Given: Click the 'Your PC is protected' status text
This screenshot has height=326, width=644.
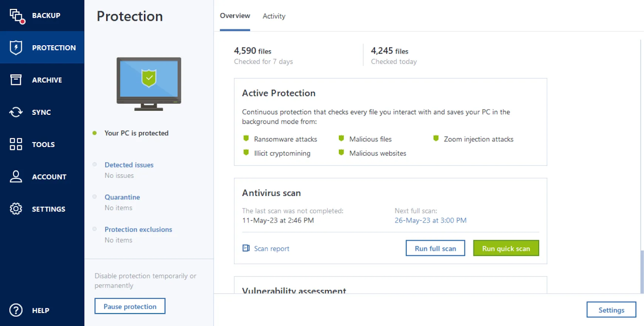Looking at the screenshot, I should [136, 133].
